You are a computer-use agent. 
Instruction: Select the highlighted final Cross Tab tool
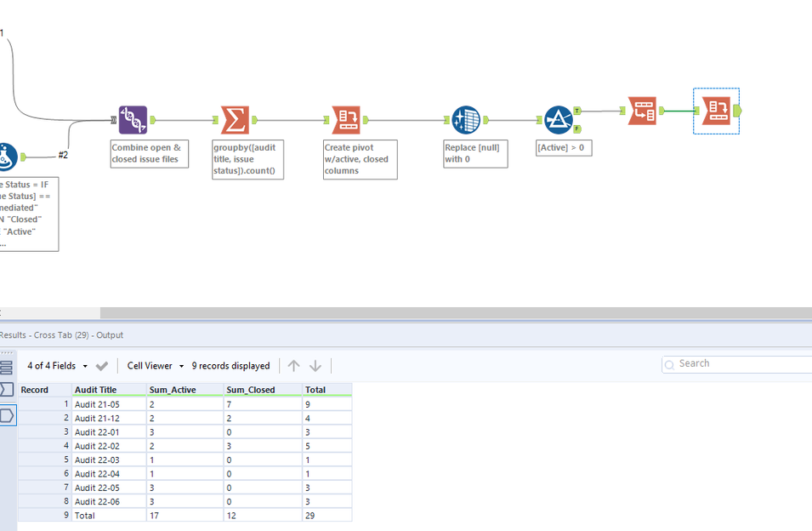tap(716, 111)
